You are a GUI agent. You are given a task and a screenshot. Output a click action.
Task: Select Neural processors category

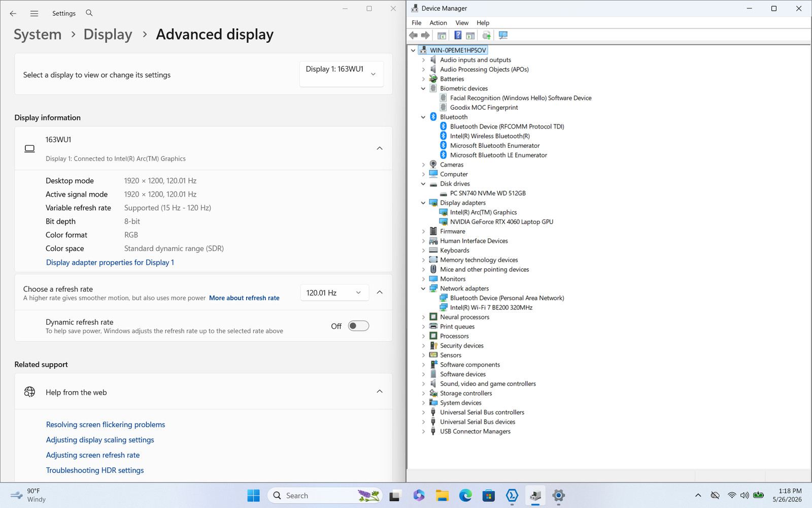[x=464, y=317]
